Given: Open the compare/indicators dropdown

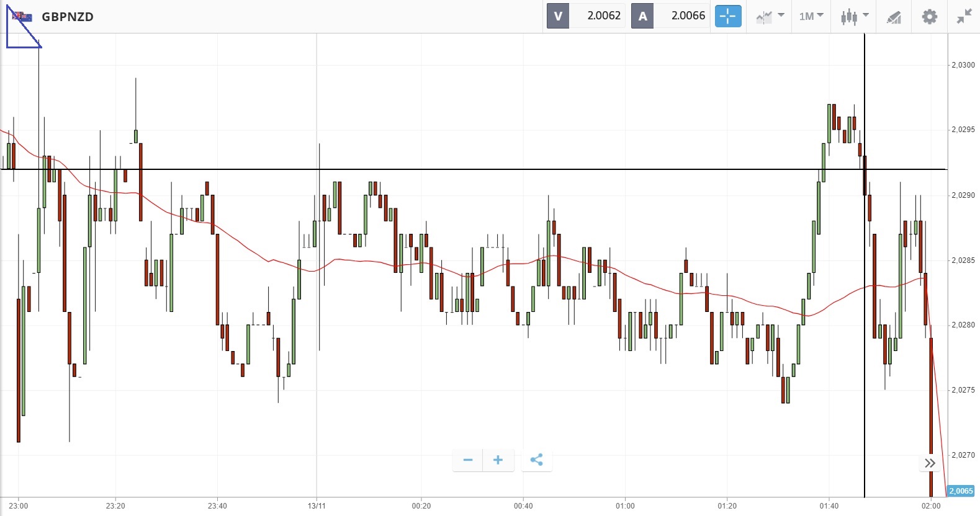Looking at the screenshot, I should pyautogui.click(x=770, y=17).
